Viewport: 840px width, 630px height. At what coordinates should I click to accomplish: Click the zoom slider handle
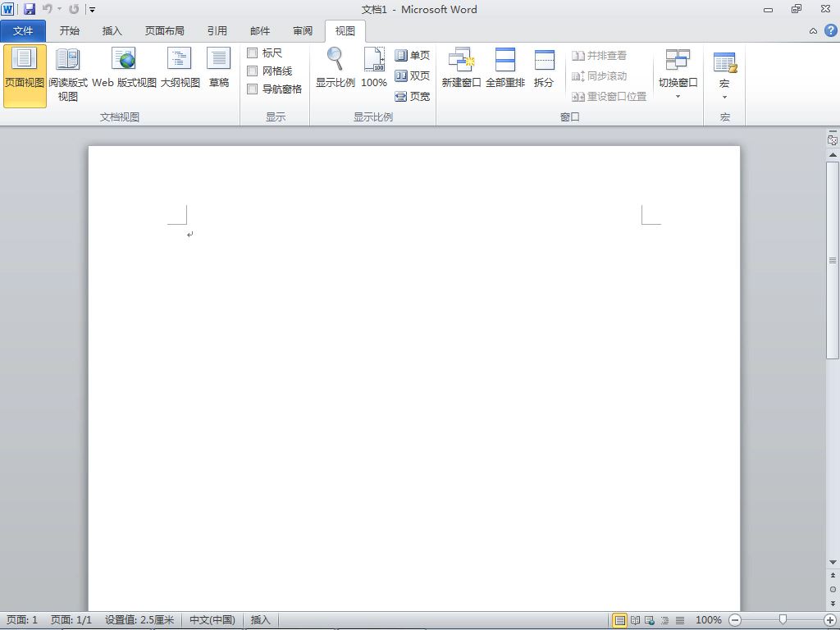click(x=783, y=620)
